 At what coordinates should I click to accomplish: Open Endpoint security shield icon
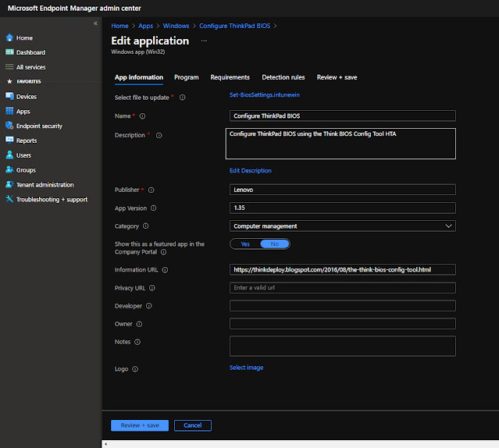point(9,126)
